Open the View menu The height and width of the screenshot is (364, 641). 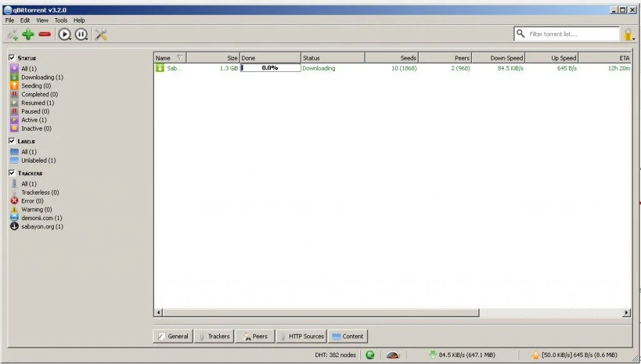pos(42,20)
